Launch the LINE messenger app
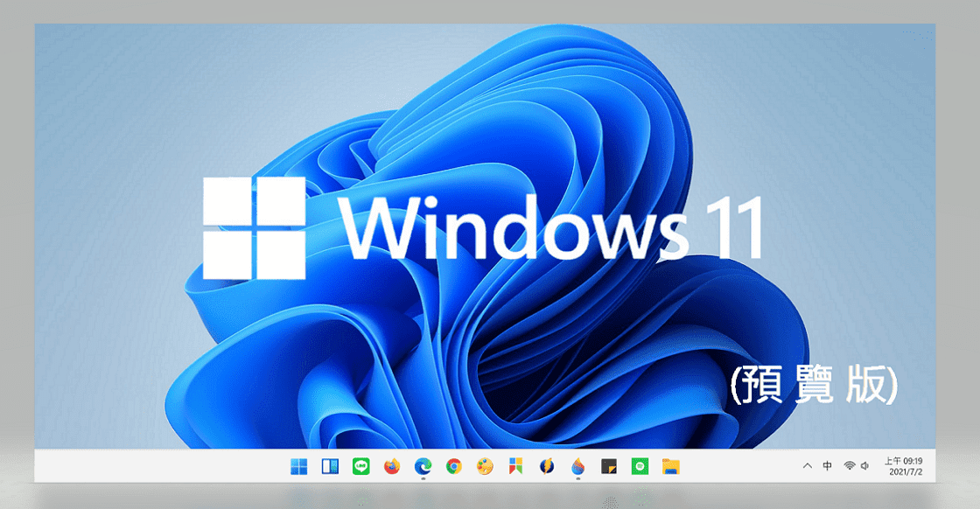The height and width of the screenshot is (509, 980). [x=360, y=467]
